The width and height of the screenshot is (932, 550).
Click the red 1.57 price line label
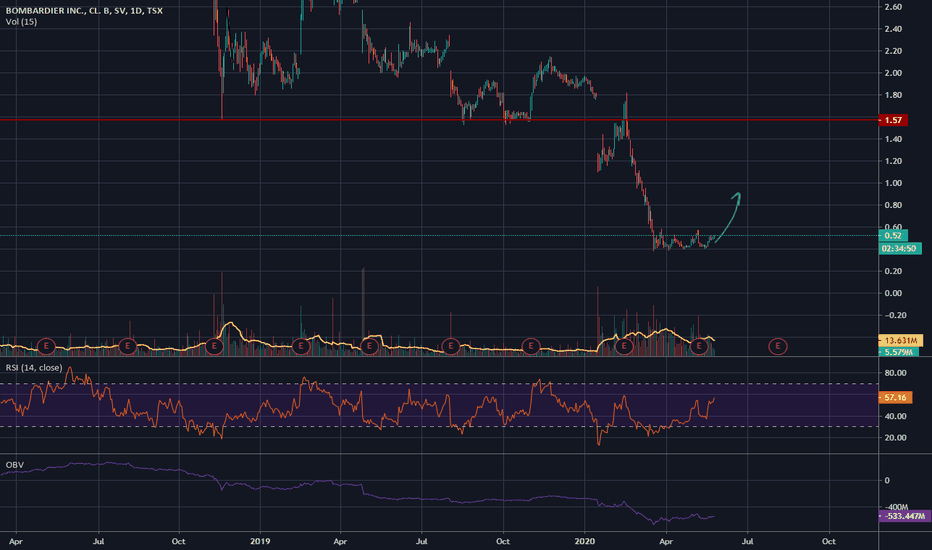tap(893, 120)
